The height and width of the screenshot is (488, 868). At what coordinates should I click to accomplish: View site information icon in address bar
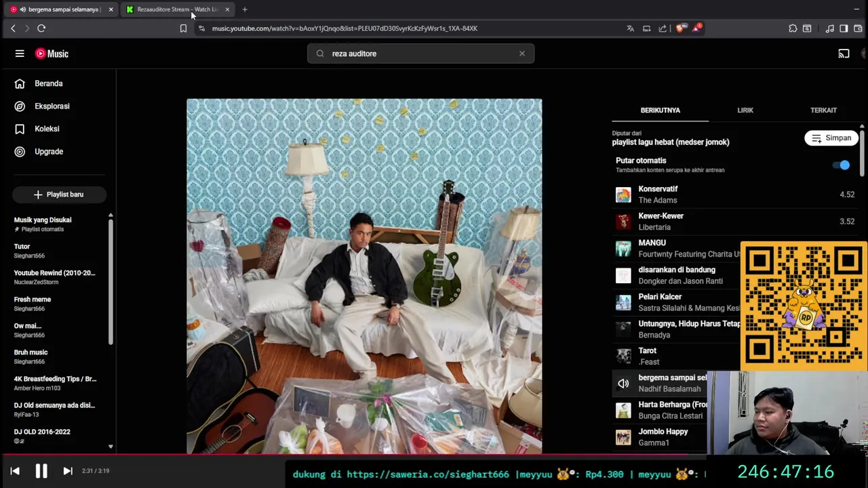point(201,28)
